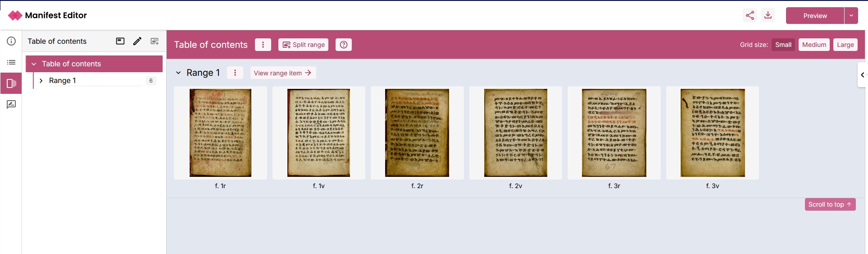Select Table of contents tree root item
The height and width of the screenshot is (254, 868).
[71, 64]
